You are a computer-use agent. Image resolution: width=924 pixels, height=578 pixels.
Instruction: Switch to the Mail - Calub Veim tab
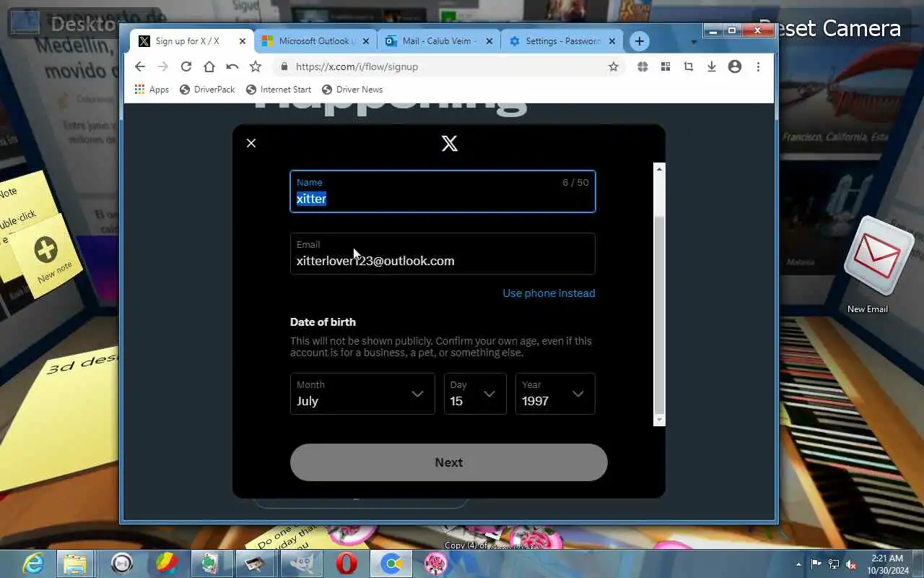tap(439, 41)
